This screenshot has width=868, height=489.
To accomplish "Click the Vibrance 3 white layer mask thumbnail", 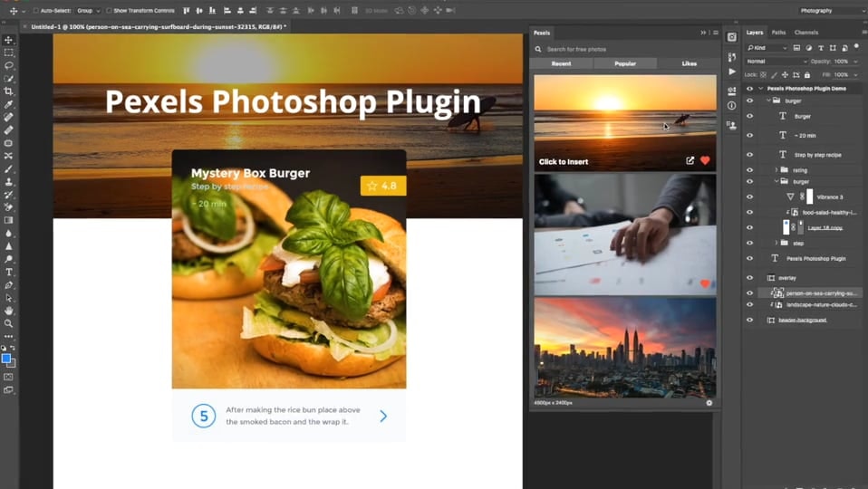I will tap(810, 197).
